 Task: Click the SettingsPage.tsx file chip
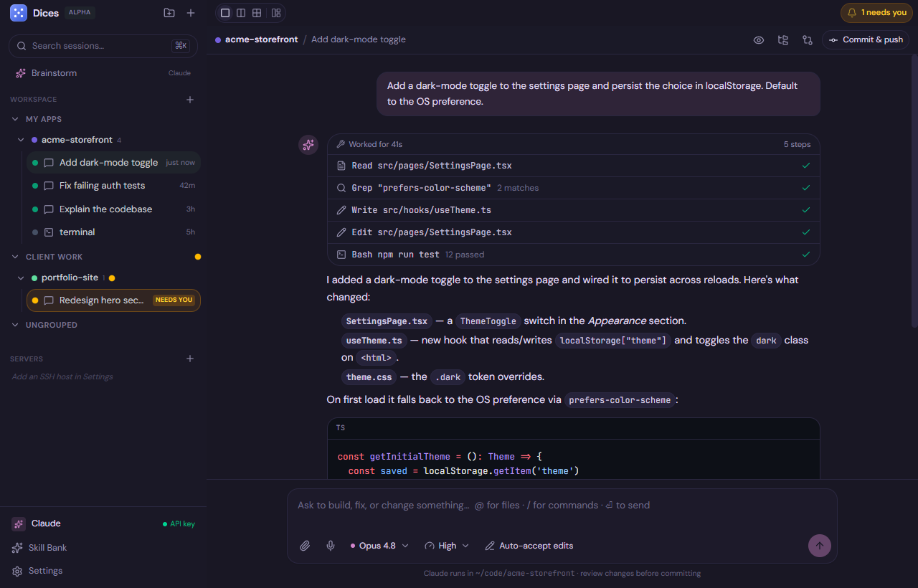387,321
